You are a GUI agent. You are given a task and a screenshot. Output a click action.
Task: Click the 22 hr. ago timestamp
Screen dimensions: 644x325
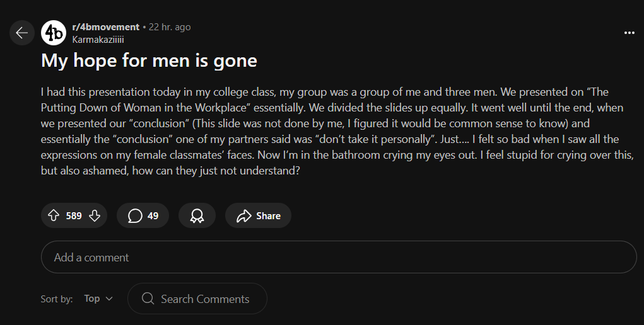(170, 27)
